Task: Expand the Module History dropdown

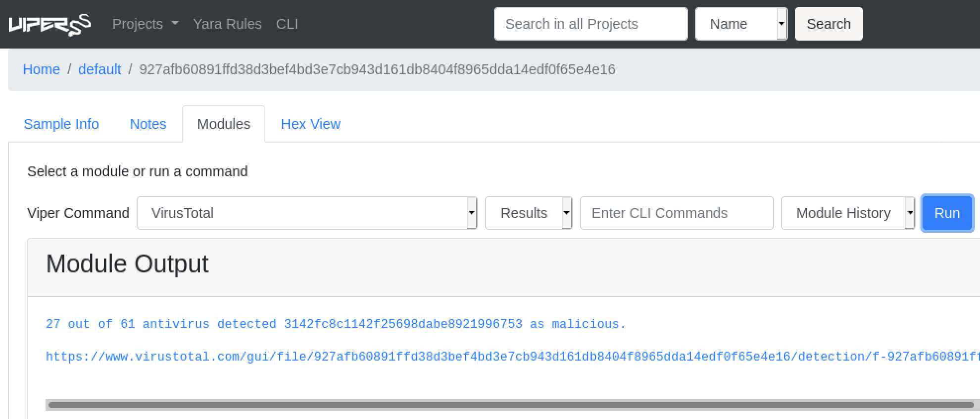Action: click(x=848, y=213)
